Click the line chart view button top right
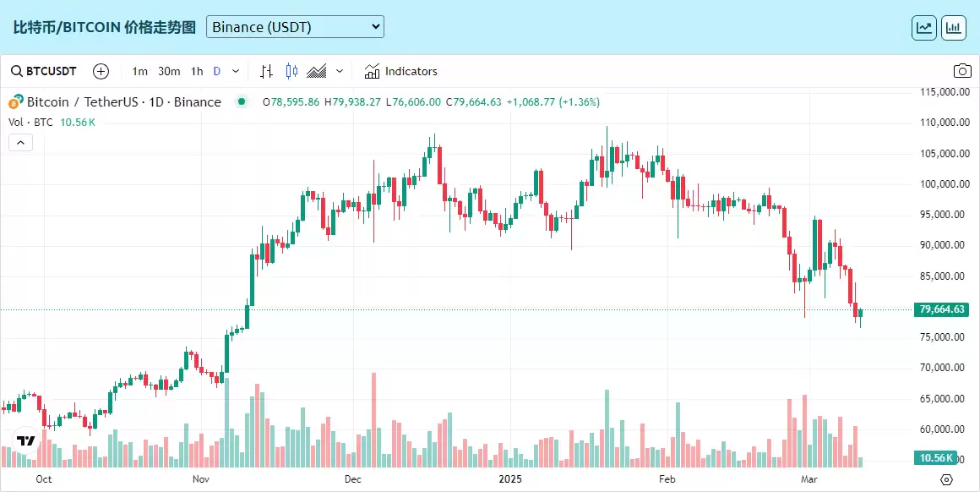This screenshot has width=980, height=492. tap(924, 28)
